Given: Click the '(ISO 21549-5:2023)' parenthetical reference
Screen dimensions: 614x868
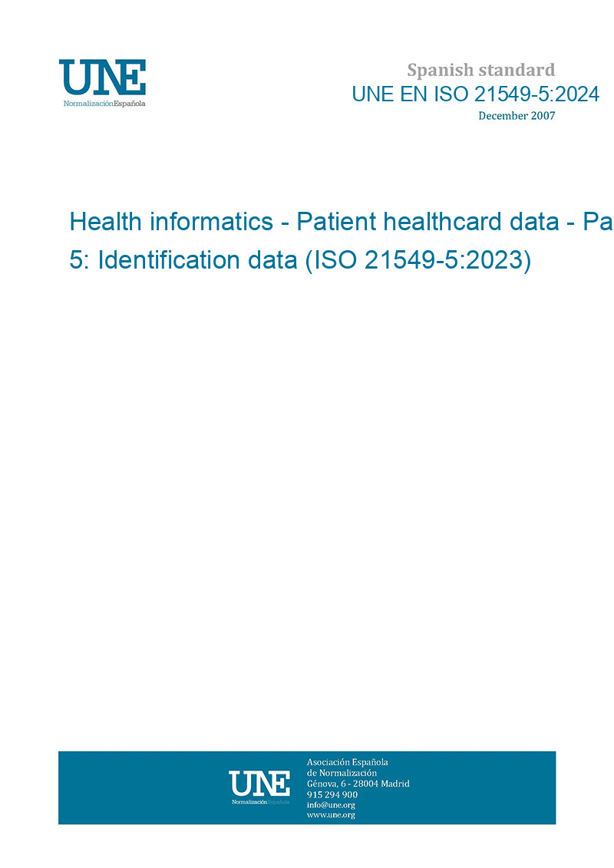Looking at the screenshot, I should point(418,260).
